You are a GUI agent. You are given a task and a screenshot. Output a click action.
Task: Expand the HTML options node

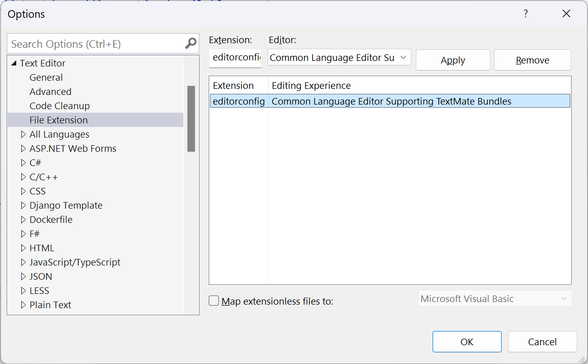23,248
